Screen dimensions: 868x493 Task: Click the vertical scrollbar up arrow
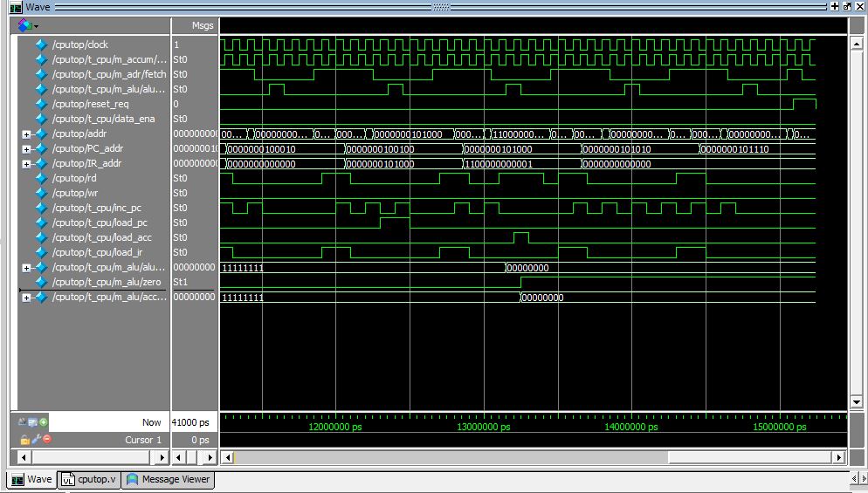tap(856, 44)
